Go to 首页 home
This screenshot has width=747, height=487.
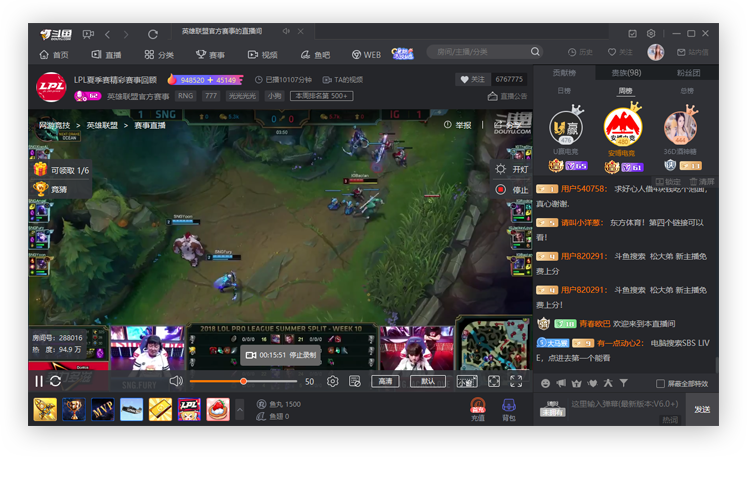[54, 55]
